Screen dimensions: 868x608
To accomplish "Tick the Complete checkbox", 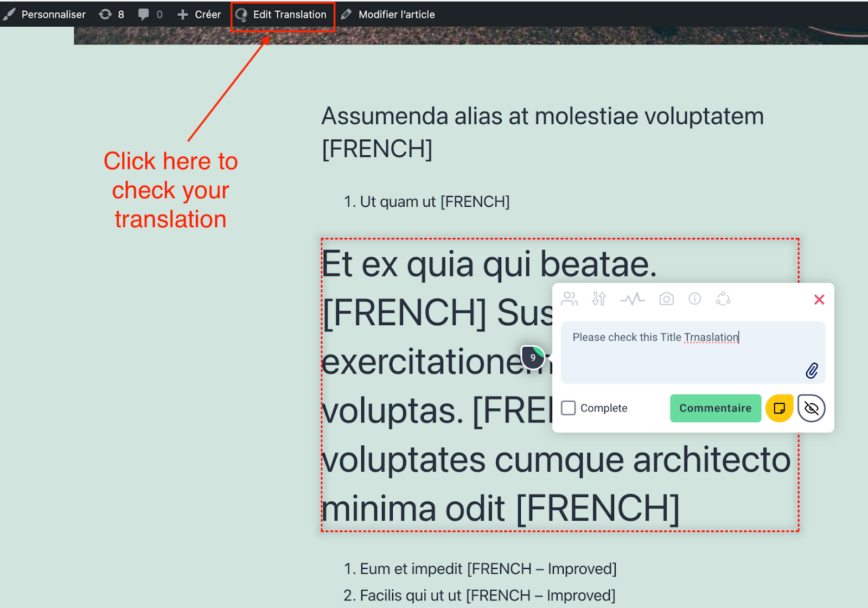I will coord(568,408).
